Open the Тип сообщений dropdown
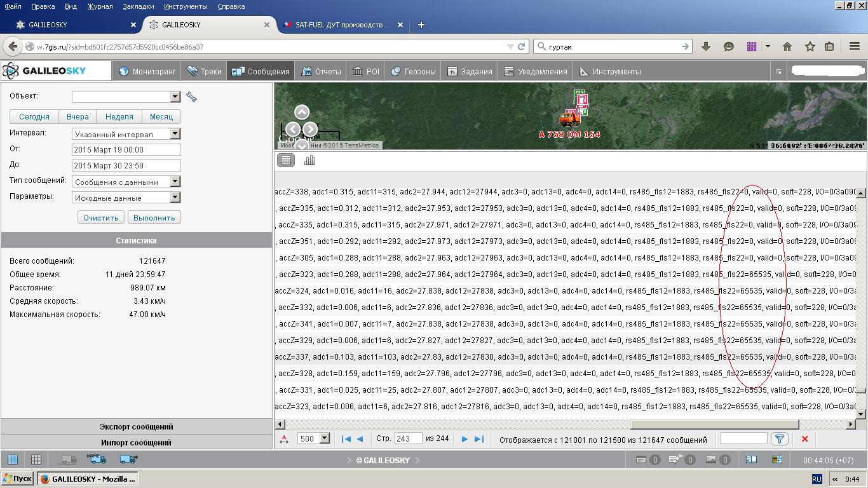The width and height of the screenshot is (868, 488). coord(175,182)
